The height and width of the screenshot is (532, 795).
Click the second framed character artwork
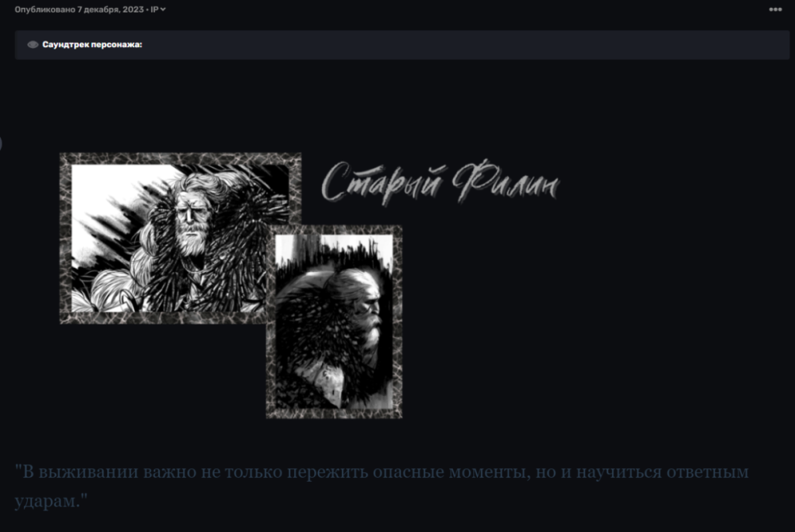point(334,322)
